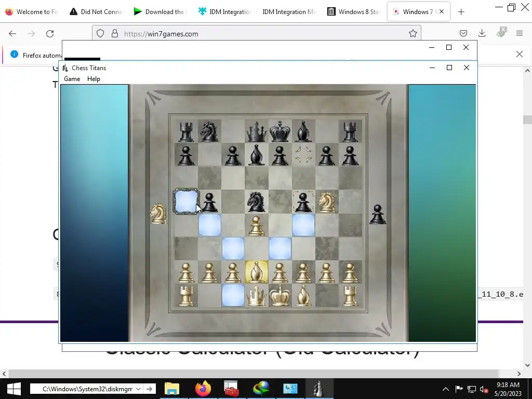Click the white king piece
The image size is (532, 399).
[280, 296]
